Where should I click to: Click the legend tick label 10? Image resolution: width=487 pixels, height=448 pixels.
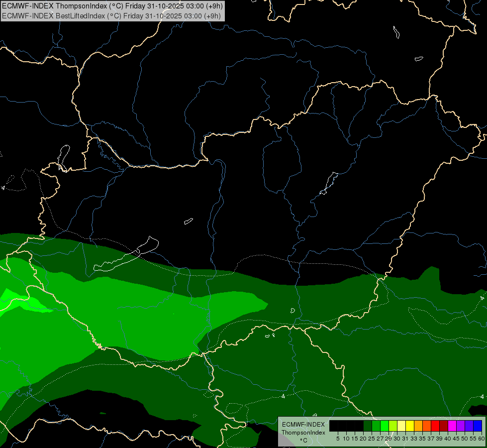coord(346,439)
